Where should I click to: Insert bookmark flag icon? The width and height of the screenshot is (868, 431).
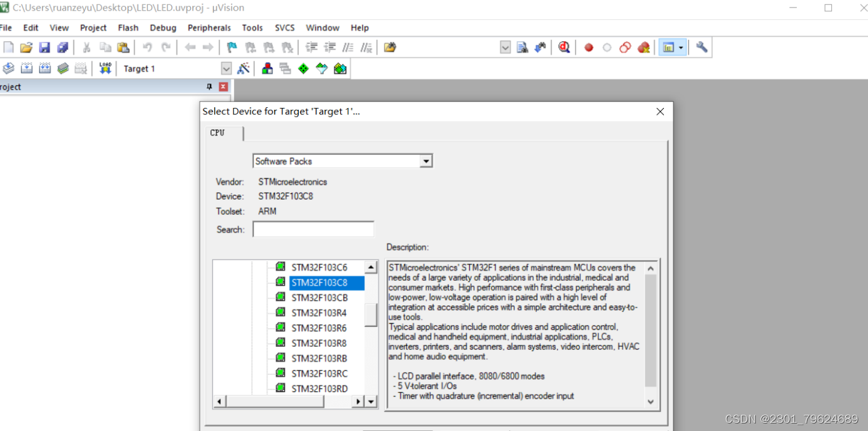pyautogui.click(x=232, y=47)
